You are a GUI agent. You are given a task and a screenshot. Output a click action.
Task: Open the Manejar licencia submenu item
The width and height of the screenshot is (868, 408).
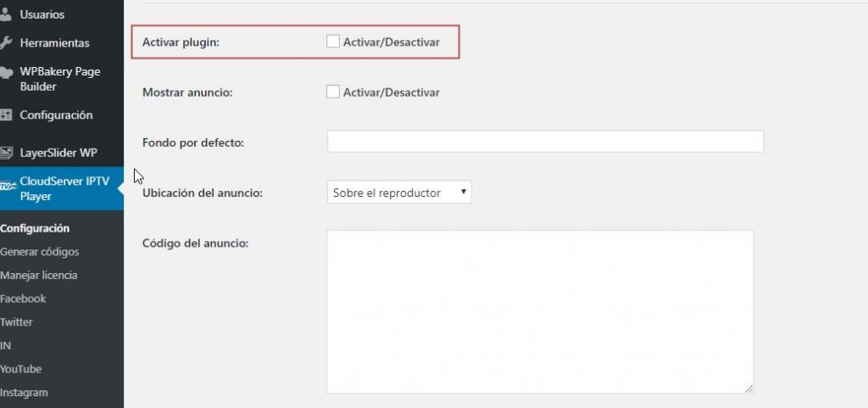39,275
